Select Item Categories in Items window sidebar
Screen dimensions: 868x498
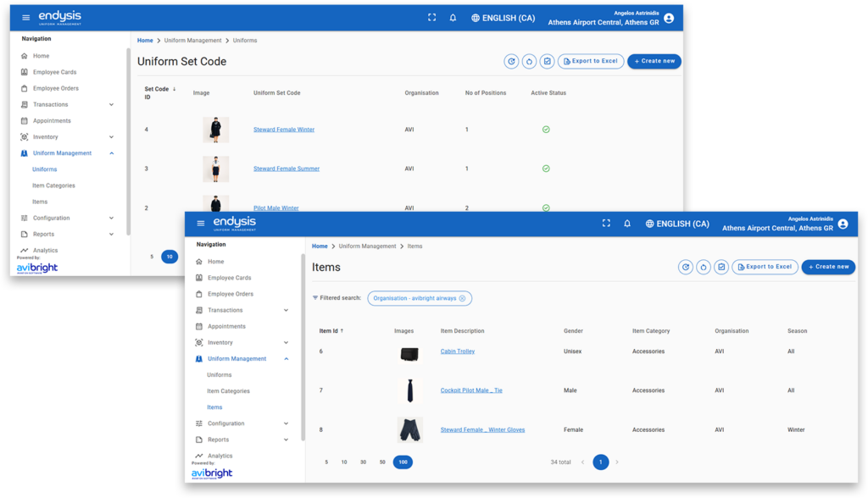228,391
